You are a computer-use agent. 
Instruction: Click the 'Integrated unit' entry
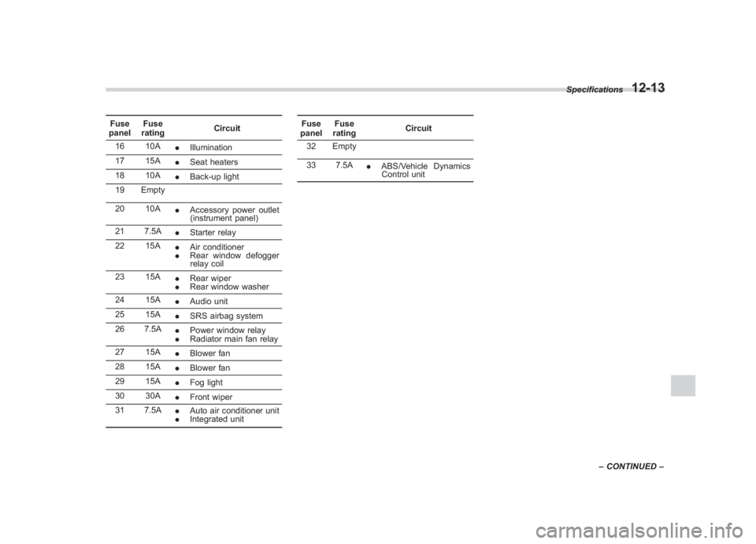[x=217, y=419]
